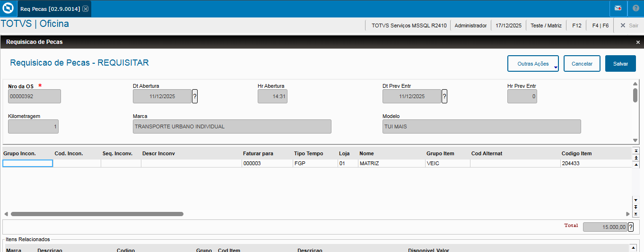Screen dimensions: 644x252
Task: Close the Requisicao de Pecas dialog
Action: coord(638,42)
